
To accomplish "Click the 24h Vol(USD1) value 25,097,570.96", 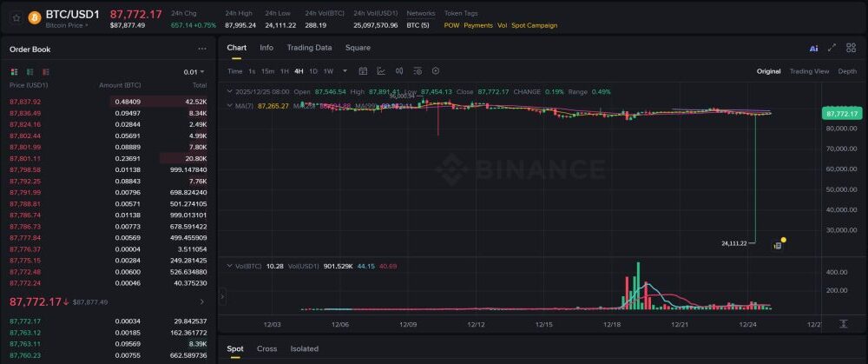I will point(375,25).
